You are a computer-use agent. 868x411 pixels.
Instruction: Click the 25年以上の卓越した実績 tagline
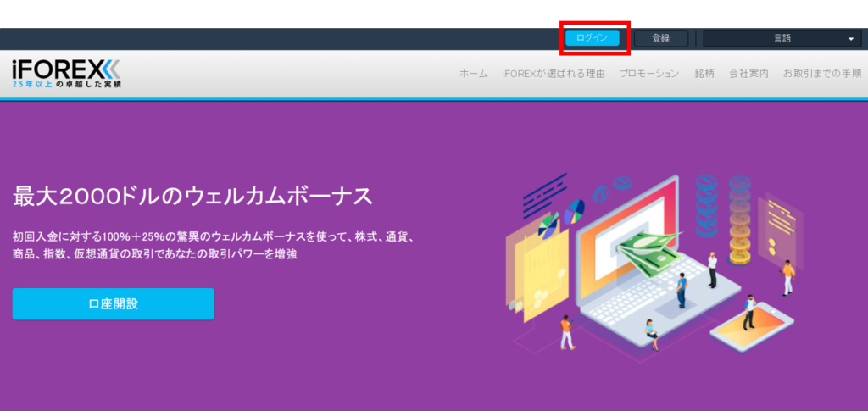coord(66,85)
